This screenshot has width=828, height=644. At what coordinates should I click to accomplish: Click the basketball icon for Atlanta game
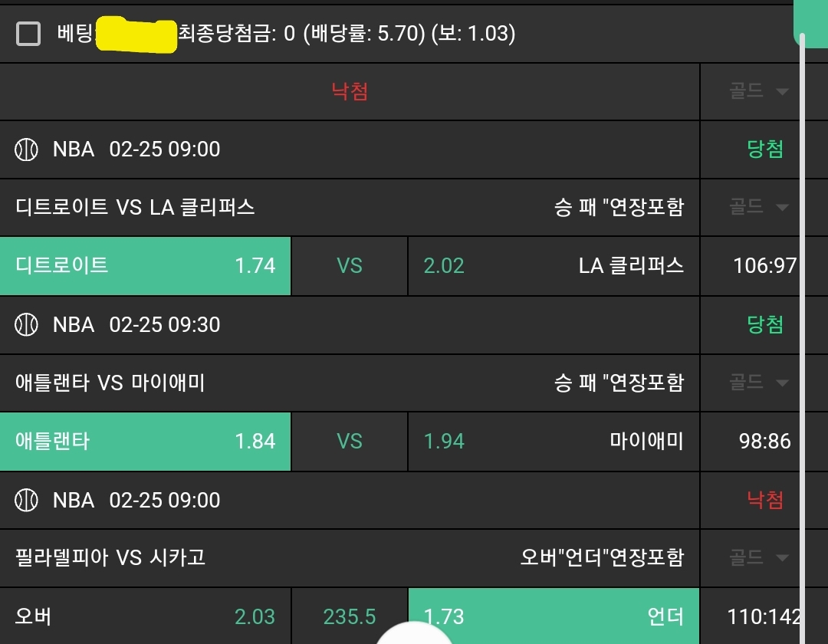pos(27,325)
